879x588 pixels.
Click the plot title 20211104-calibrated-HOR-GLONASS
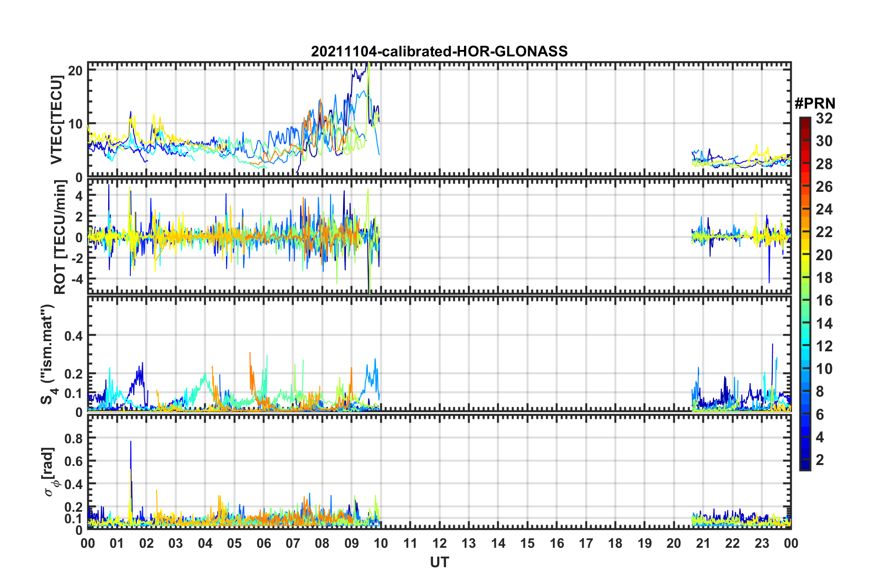tap(439, 51)
